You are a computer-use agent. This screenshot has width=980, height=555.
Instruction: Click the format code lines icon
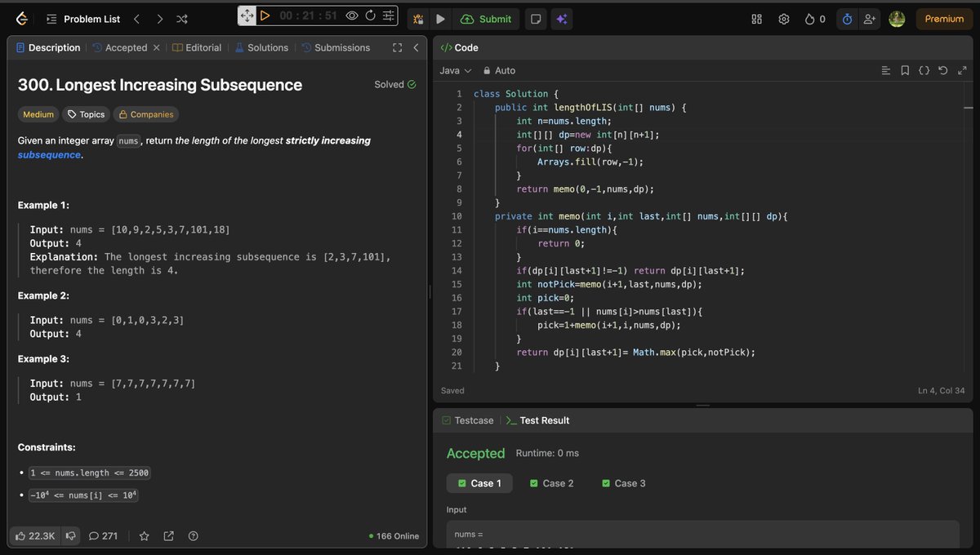click(x=886, y=70)
